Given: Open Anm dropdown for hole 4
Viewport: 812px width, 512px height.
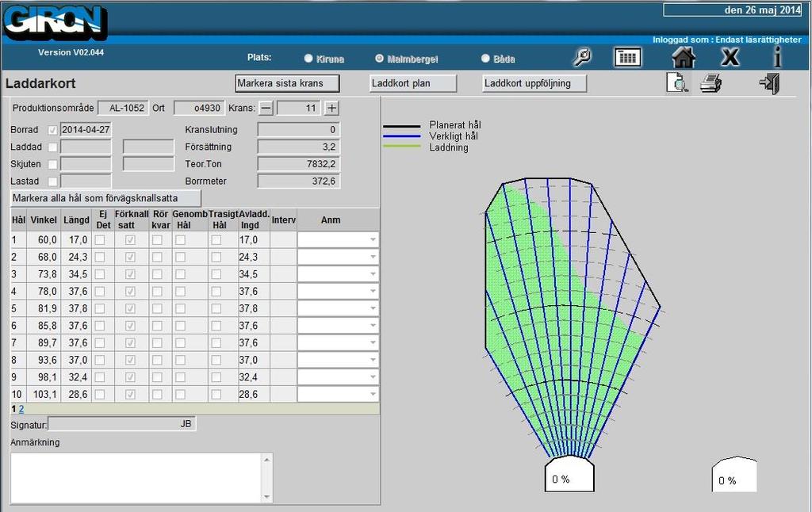Looking at the screenshot, I should click(x=338, y=291).
